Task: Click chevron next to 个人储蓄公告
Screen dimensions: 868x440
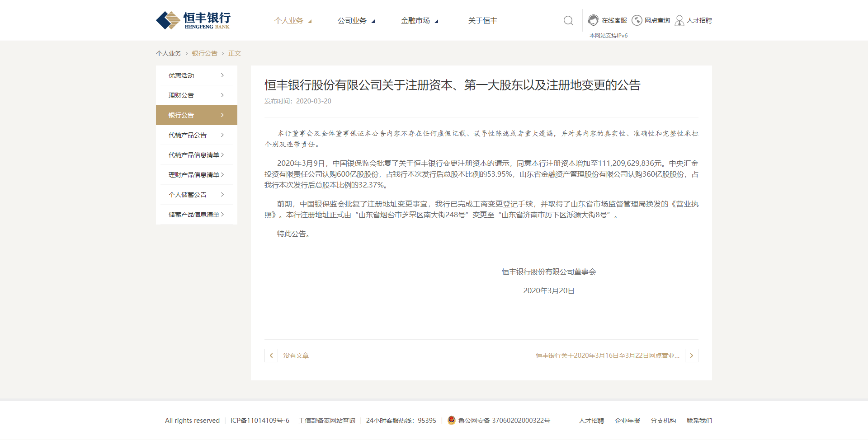Action: (x=222, y=195)
